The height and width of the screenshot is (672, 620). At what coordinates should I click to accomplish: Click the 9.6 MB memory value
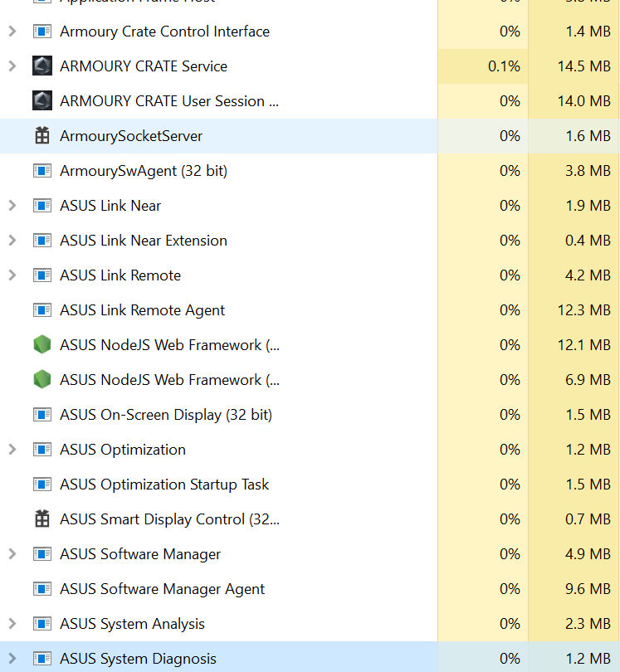pos(588,589)
